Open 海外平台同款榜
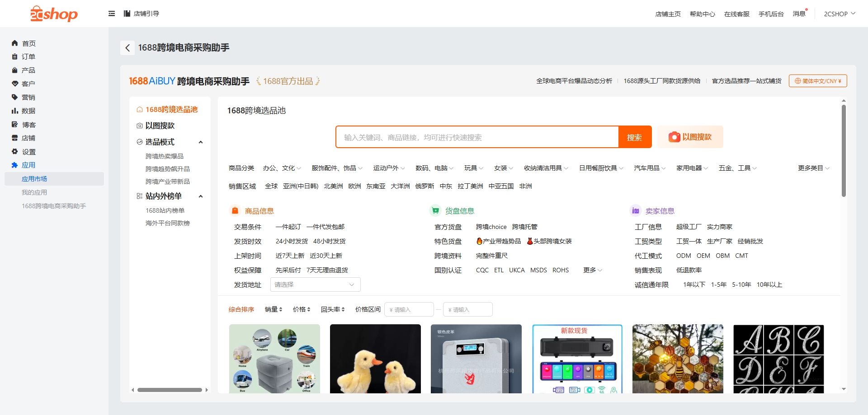 [x=168, y=223]
